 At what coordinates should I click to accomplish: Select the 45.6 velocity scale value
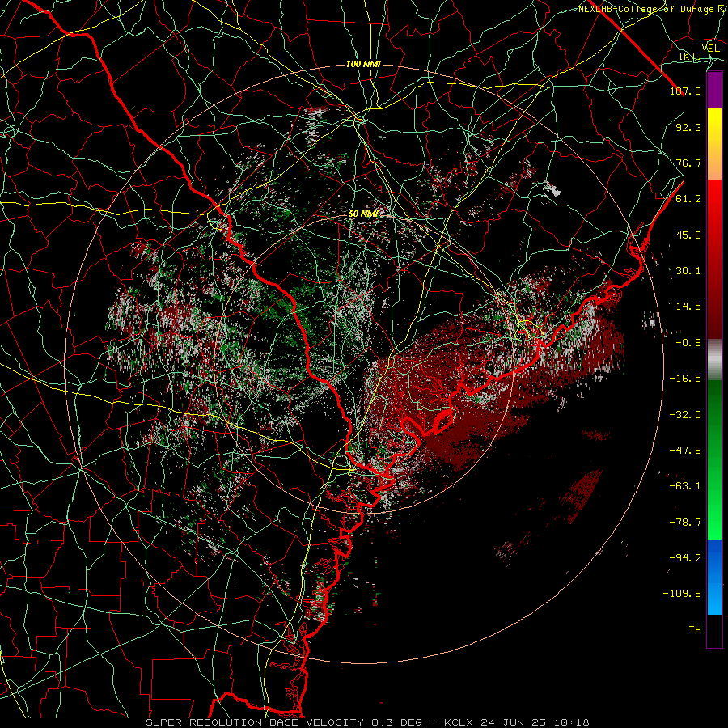point(688,235)
